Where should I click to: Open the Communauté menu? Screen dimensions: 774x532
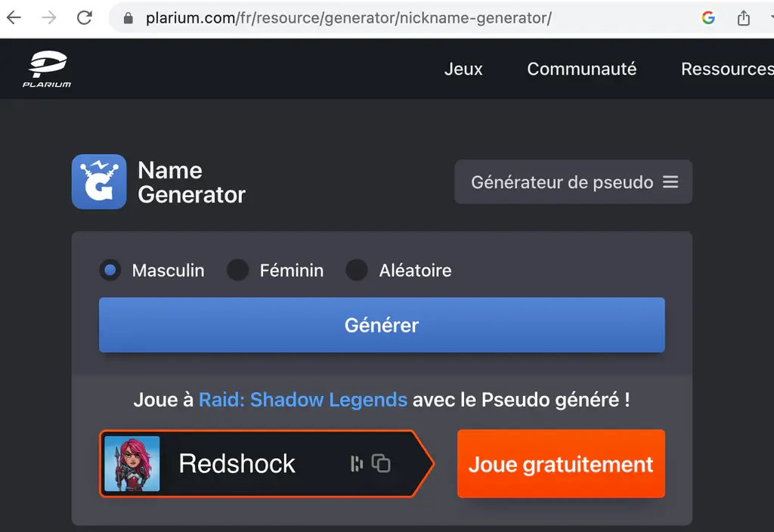point(581,69)
